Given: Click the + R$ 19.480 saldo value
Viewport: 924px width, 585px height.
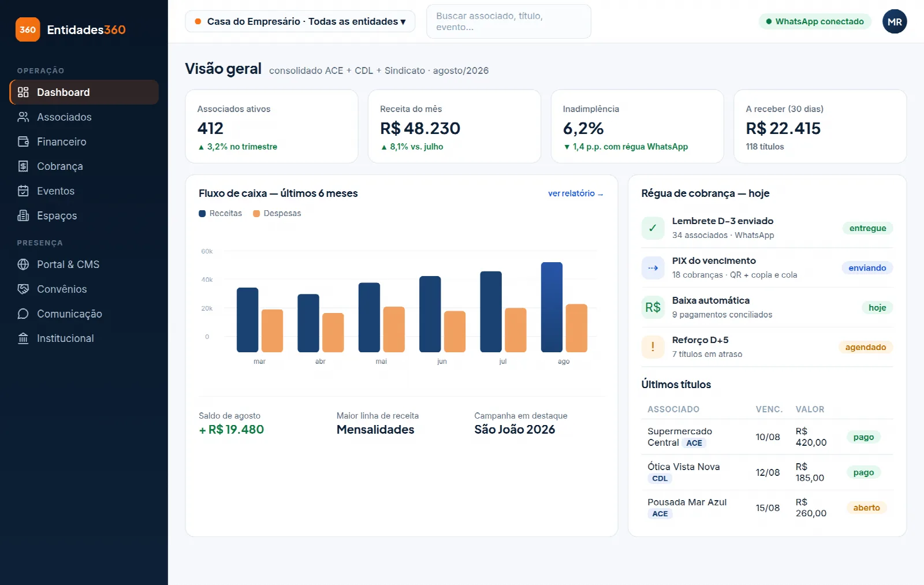Looking at the screenshot, I should 231,430.
